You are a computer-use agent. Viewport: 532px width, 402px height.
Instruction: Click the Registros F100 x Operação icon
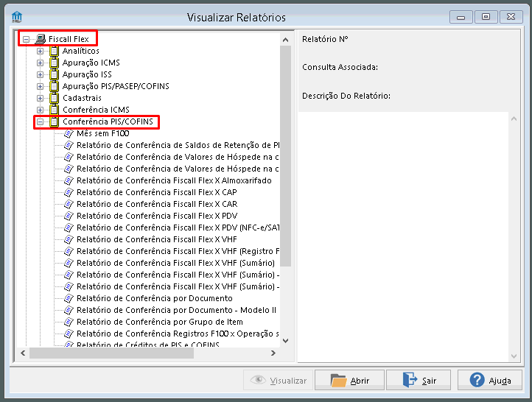pos(69,334)
